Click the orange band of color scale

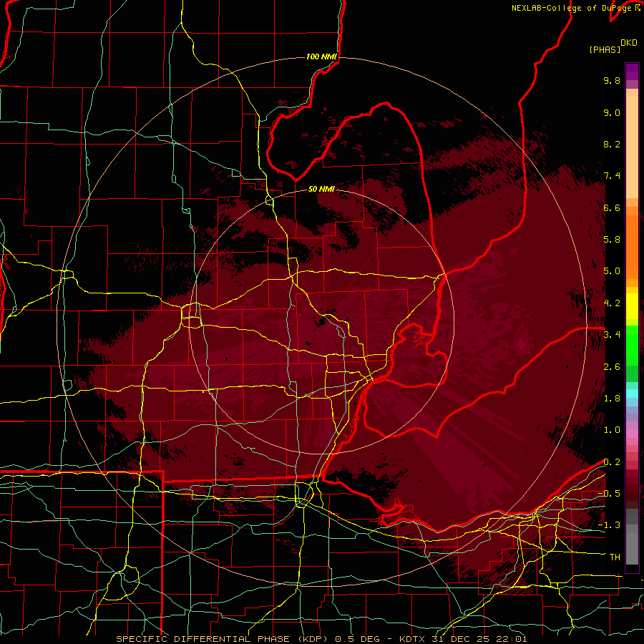(632, 246)
